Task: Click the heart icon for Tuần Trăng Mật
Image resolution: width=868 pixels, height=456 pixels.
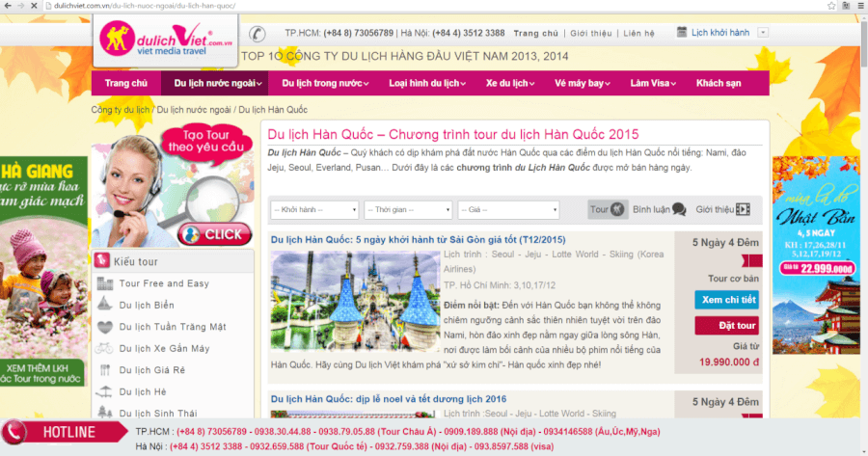Action: 106,327
